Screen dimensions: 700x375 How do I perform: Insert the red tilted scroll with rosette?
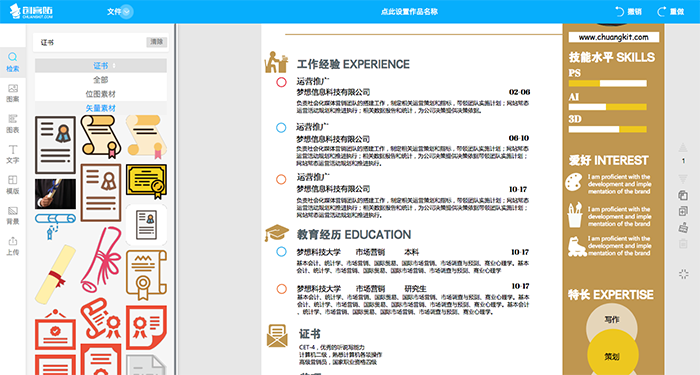pyautogui.click(x=101, y=318)
